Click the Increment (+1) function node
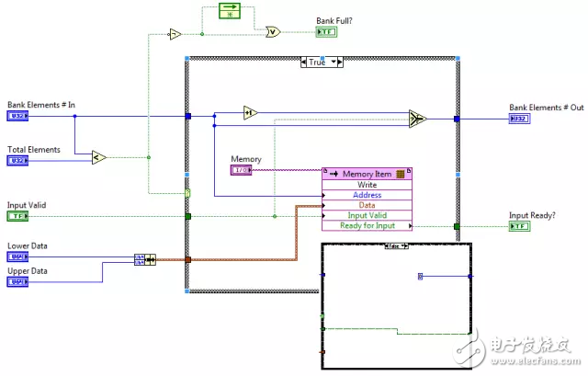The width and height of the screenshot is (588, 376). tap(250, 112)
